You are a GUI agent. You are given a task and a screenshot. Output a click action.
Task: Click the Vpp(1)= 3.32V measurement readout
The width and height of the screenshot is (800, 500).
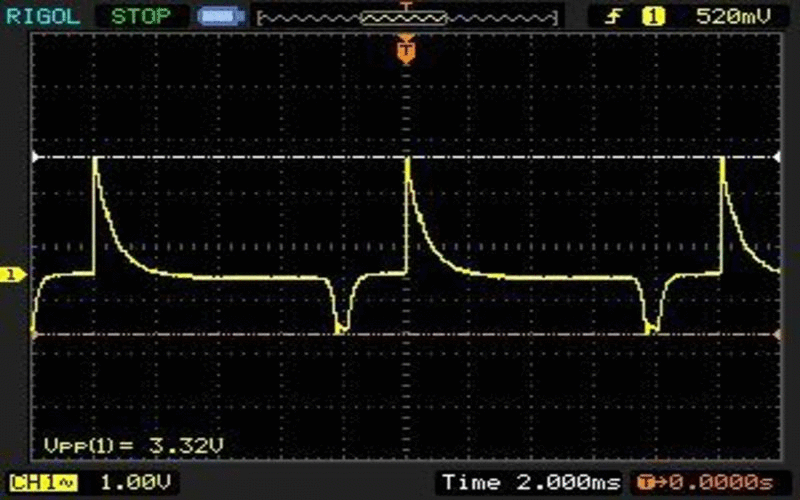pyautogui.click(x=134, y=445)
